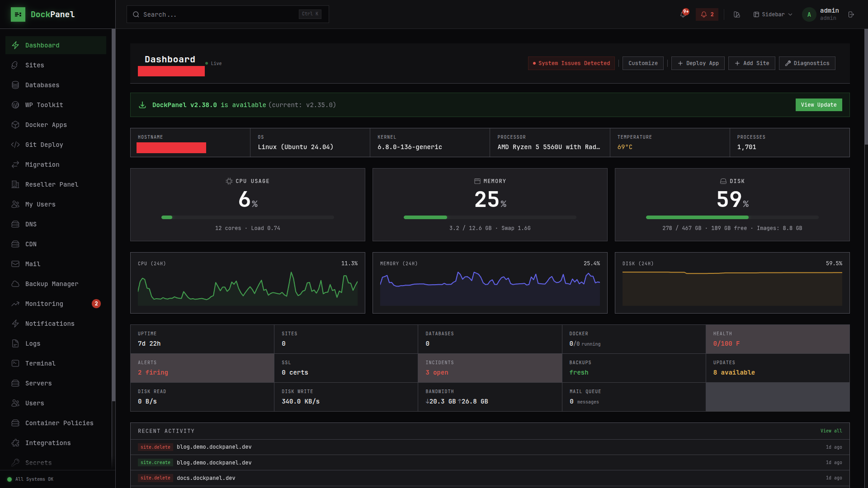Viewport: 868px width, 488px height.
Task: Click the Git Deploy code icon
Action: (15, 145)
